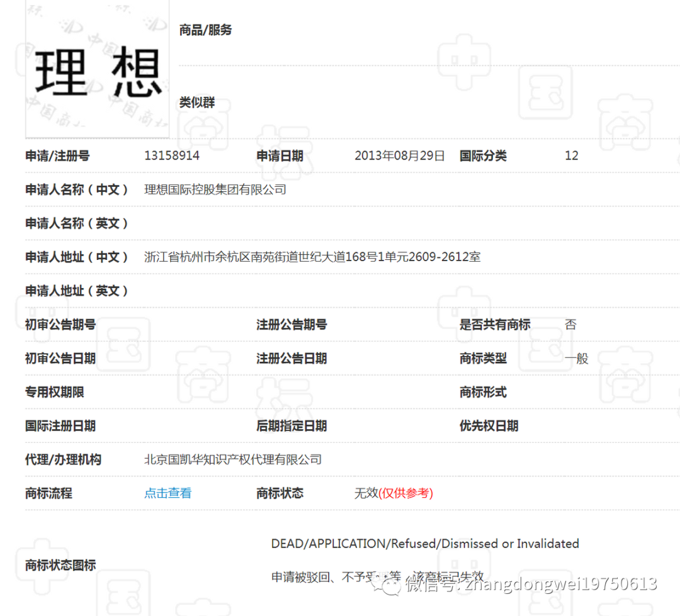Screen dimensions: 680x616
Task: Click the 注册公告日期 label
Action: (x=292, y=359)
